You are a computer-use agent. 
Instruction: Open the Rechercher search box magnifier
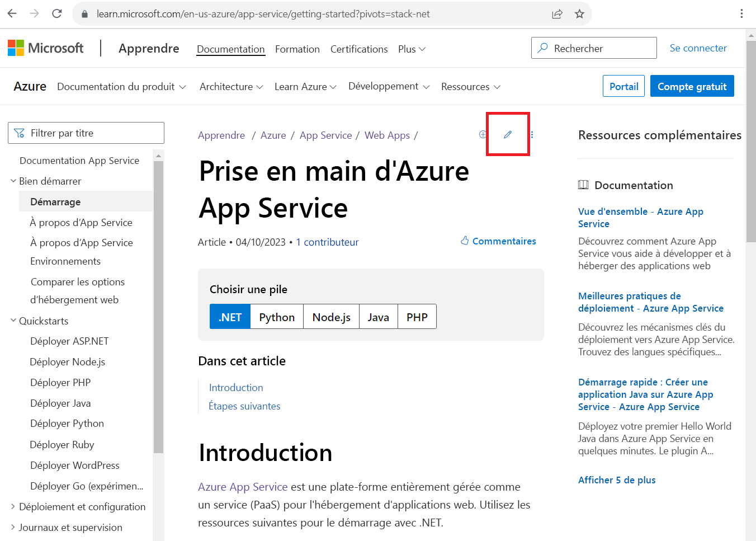click(x=542, y=48)
